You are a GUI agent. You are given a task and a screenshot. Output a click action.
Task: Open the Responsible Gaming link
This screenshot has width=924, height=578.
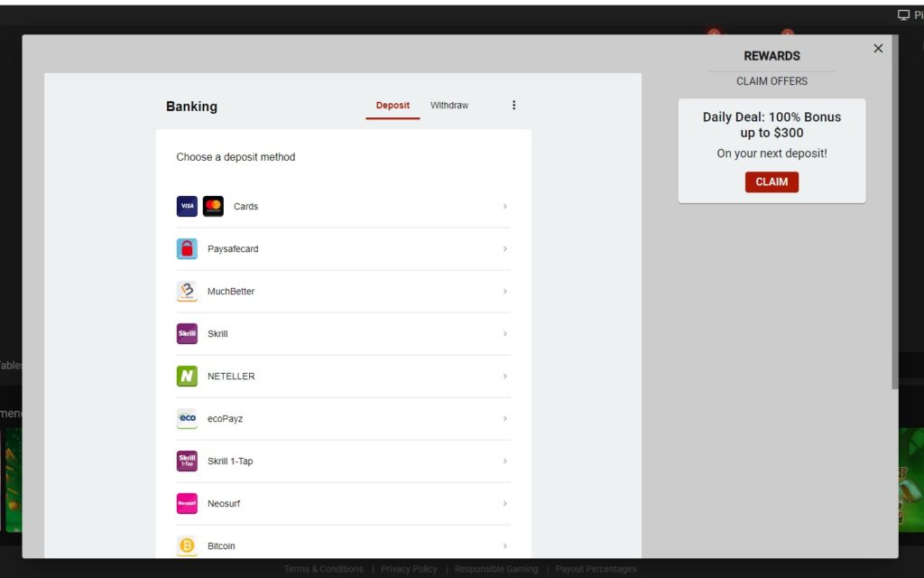coord(496,569)
